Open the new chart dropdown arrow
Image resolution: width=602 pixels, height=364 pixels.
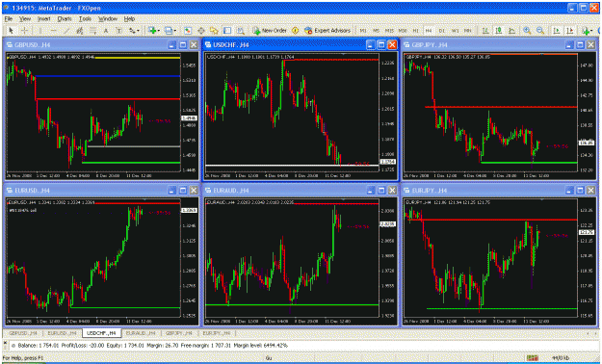click(159, 31)
